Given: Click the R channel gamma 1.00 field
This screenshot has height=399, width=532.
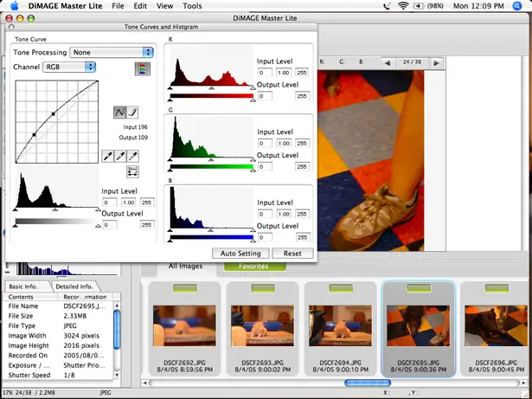Looking at the screenshot, I should point(283,73).
